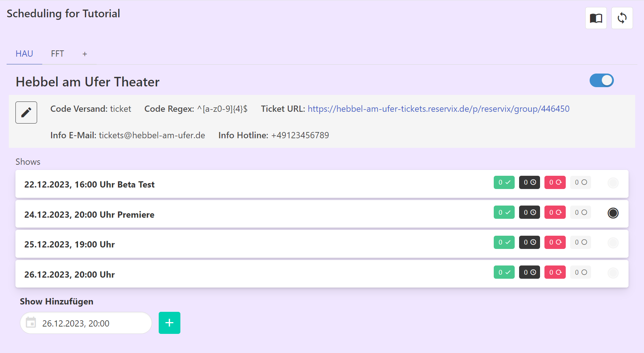Click green confirmed badge on 25.12.2023 row
The width and height of the screenshot is (644, 353).
tap(504, 242)
